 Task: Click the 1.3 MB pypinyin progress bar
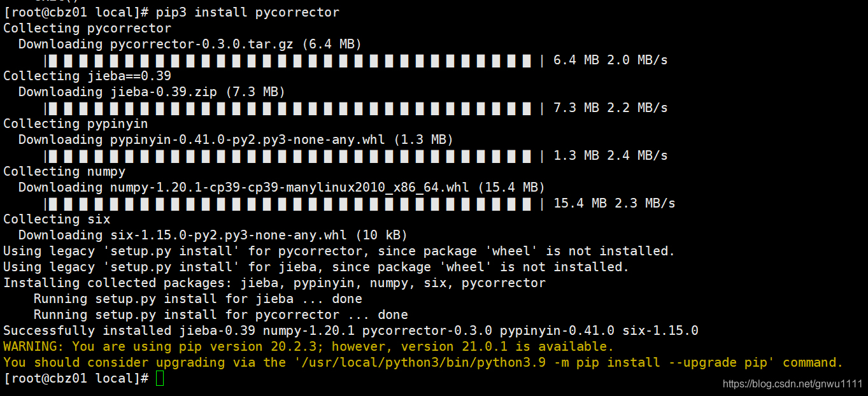[x=287, y=155]
